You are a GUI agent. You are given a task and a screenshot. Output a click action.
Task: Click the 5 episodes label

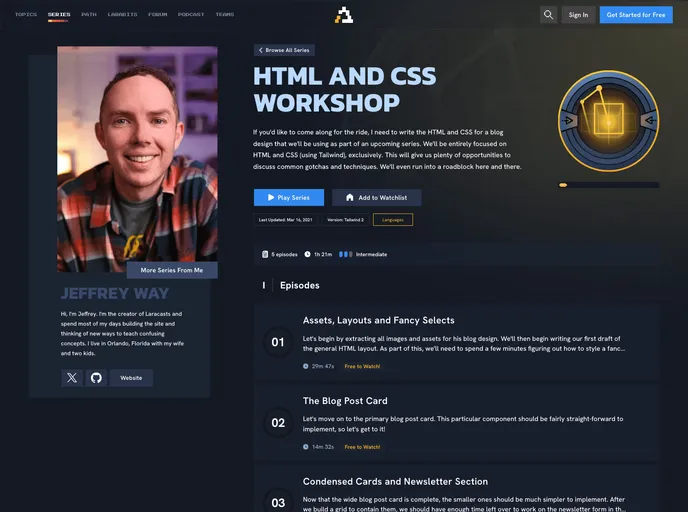pos(284,254)
